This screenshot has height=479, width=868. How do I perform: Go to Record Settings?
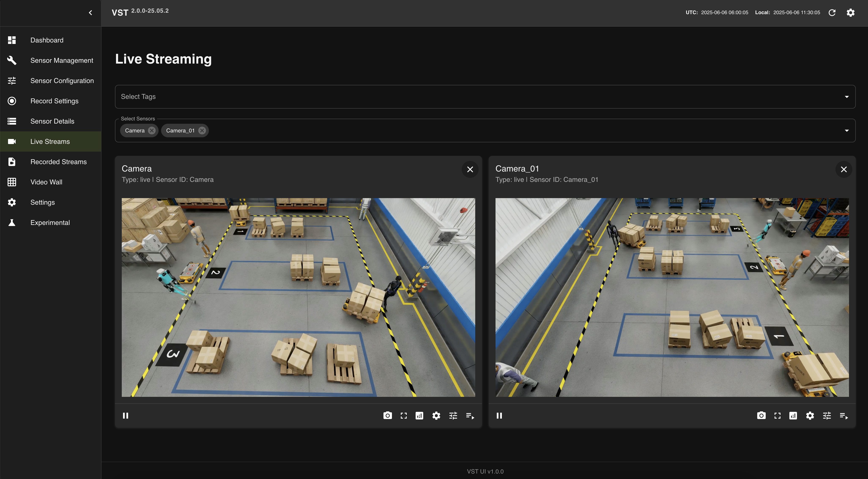pyautogui.click(x=54, y=101)
